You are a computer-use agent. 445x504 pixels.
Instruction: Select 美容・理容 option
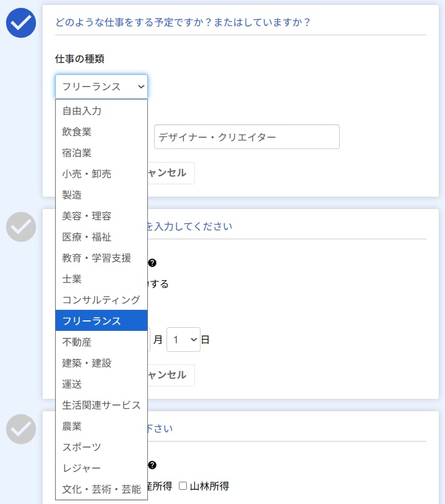pos(102,216)
